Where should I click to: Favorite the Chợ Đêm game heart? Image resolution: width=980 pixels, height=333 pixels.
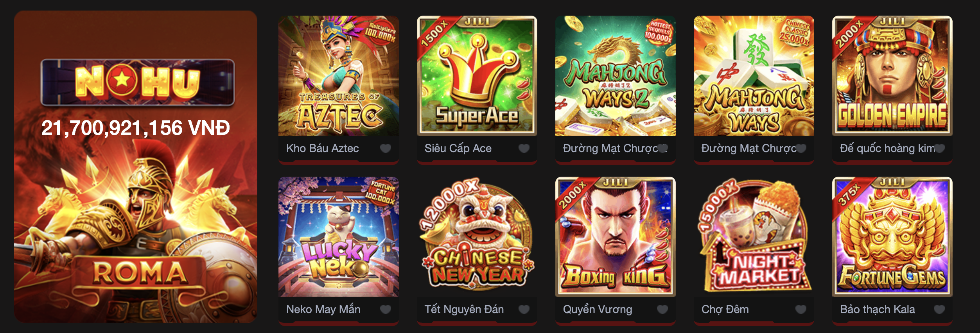[x=801, y=309]
